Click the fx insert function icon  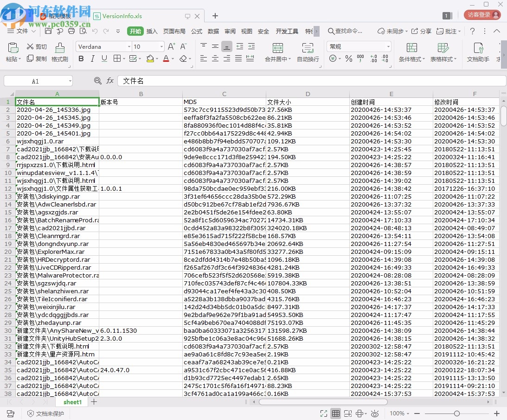[110, 81]
